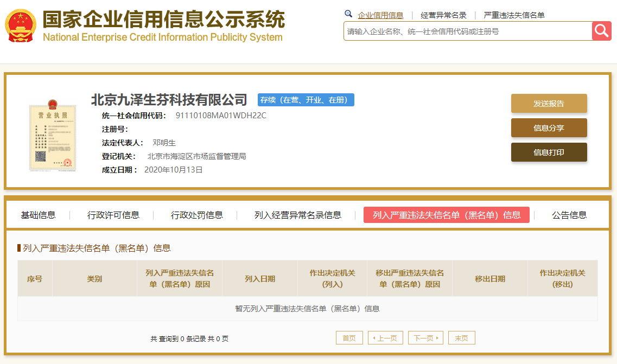This screenshot has height=364, width=617.
Task: Go to last page with 末页
Action: (x=462, y=338)
